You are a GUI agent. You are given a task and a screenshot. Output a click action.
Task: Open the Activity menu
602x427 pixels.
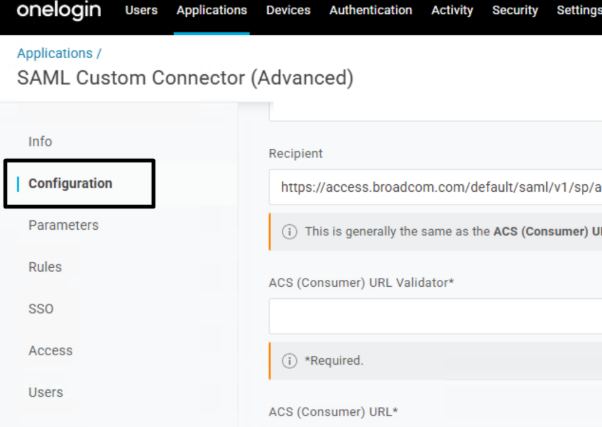tap(452, 11)
